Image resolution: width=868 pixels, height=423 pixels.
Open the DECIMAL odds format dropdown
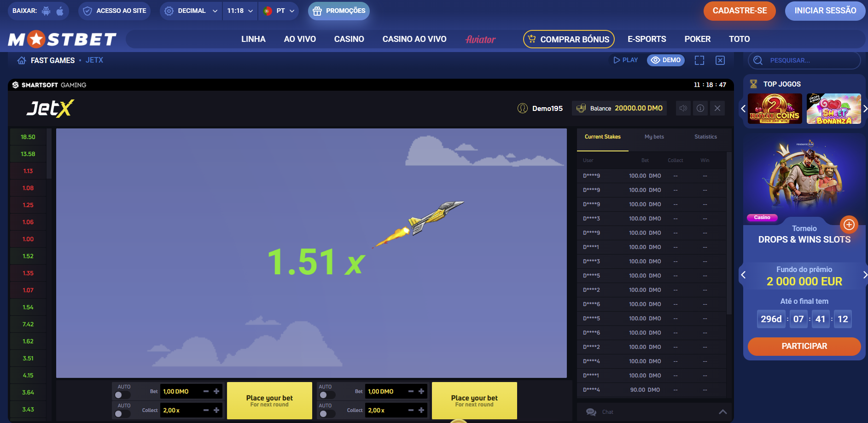point(190,10)
